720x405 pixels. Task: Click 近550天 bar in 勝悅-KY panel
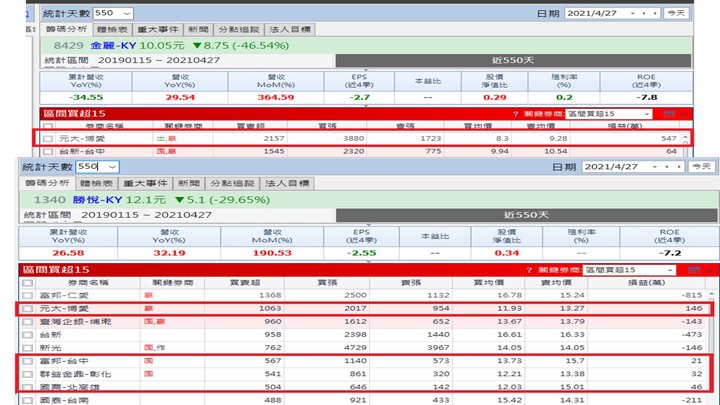click(x=526, y=215)
